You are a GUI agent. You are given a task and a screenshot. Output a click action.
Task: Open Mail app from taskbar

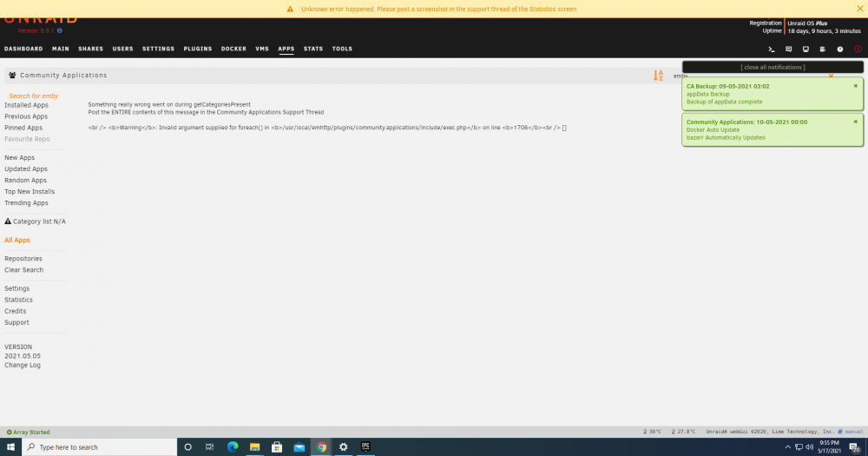point(299,447)
